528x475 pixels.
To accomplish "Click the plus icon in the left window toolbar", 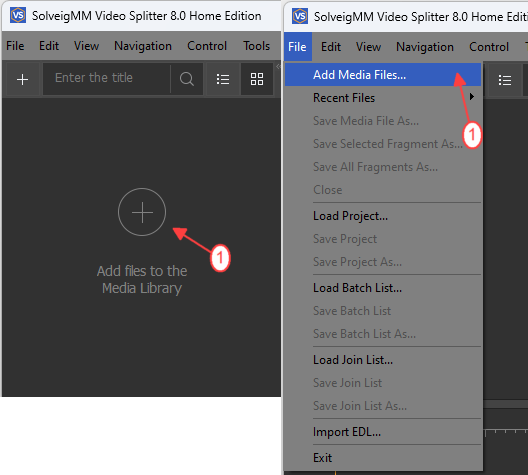I will (x=22, y=79).
